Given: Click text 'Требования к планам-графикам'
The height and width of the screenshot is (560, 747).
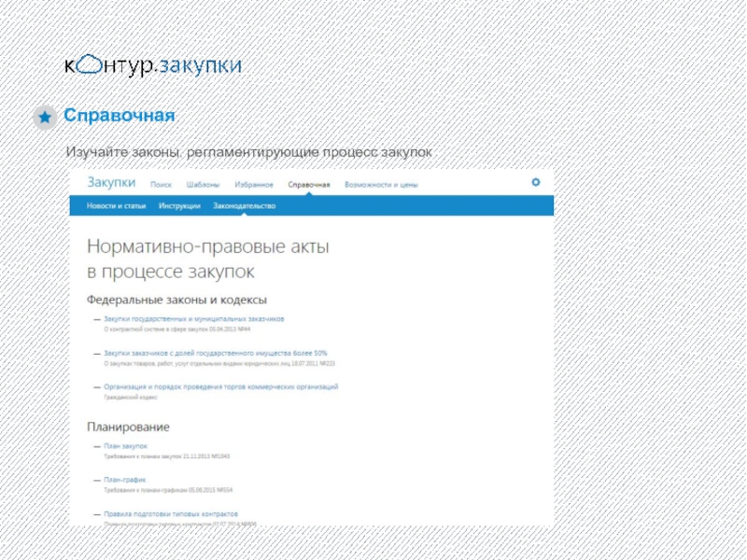Looking at the screenshot, I should tap(146, 490).
